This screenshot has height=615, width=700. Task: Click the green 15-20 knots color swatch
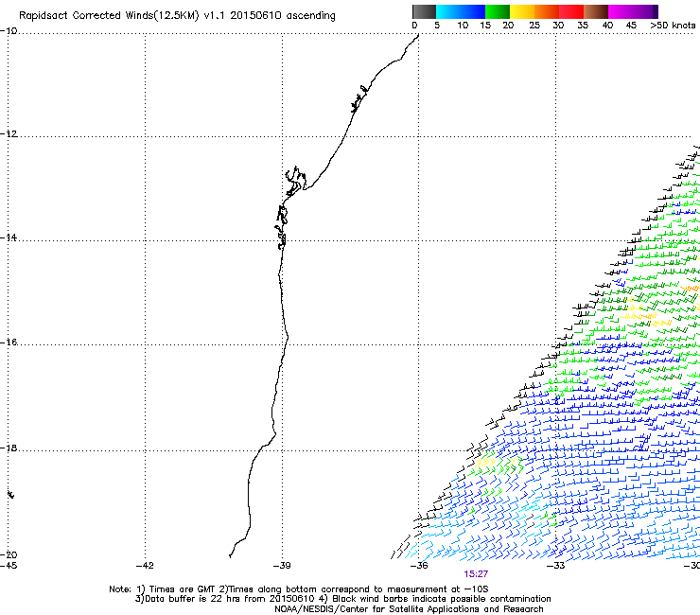(x=498, y=11)
